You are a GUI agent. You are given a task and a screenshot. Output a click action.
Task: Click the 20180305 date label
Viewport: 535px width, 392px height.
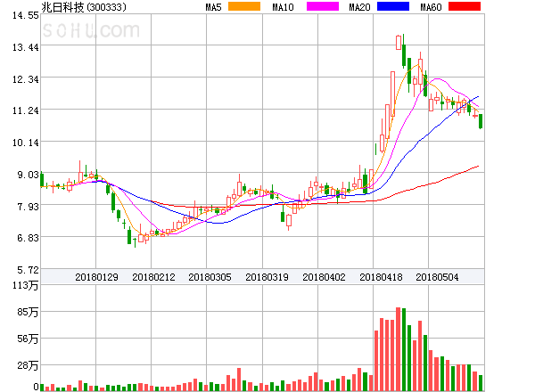tap(210, 277)
